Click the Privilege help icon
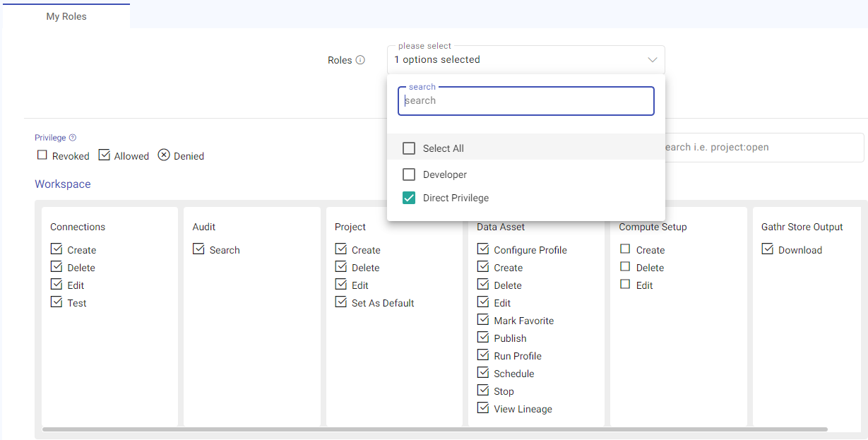 click(73, 138)
